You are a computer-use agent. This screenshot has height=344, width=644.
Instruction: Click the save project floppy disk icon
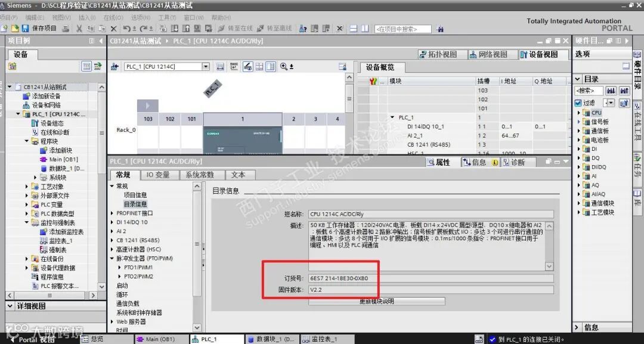tap(25, 29)
